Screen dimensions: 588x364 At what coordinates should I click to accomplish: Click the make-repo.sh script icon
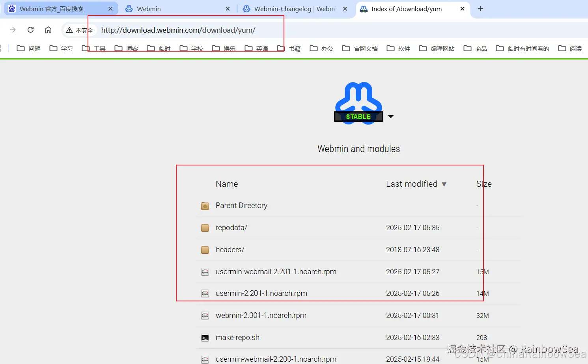point(205,338)
